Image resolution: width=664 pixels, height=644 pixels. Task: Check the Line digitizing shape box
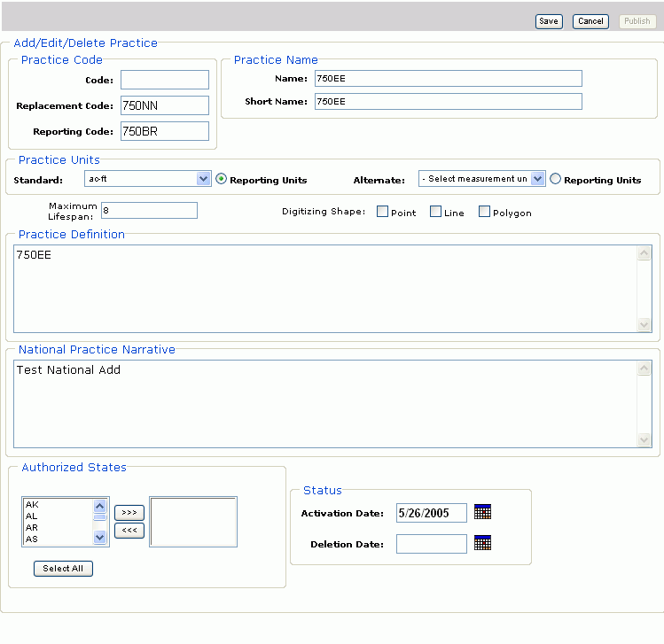(x=435, y=212)
